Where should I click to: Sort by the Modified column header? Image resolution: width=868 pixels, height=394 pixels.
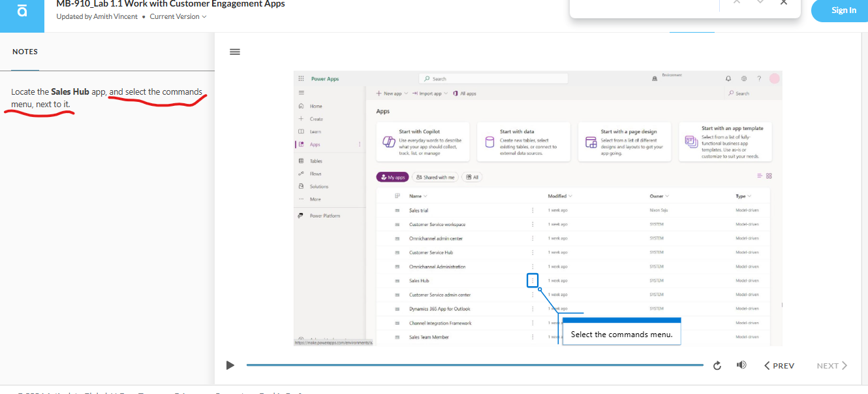click(559, 196)
